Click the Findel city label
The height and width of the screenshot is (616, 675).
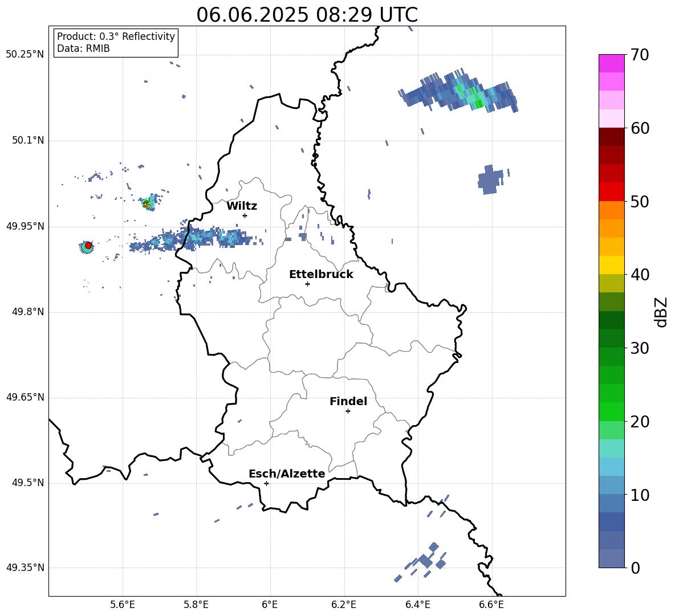click(348, 401)
